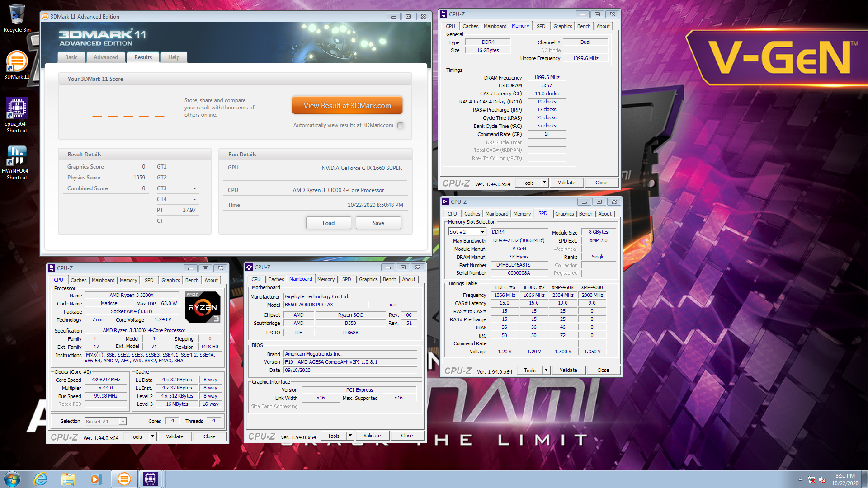The image size is (868, 488).
Task: Click Validate in the CPU-Z Mainboard window
Action: 372,436
